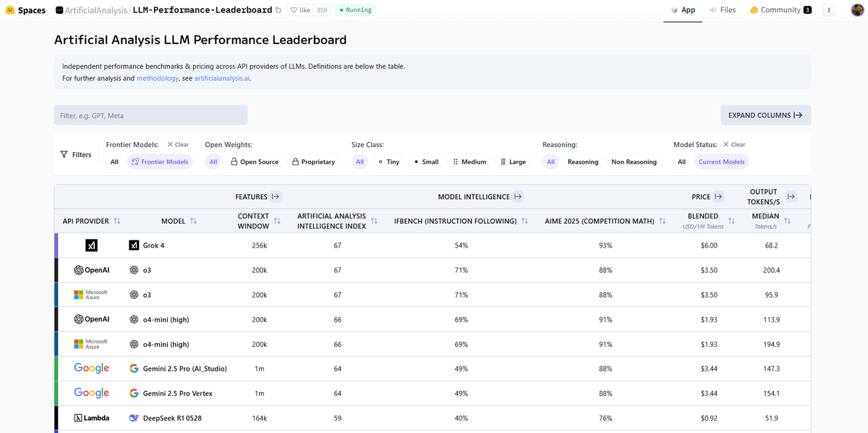This screenshot has height=433, width=868.
Task: Sort by IFBENCH column
Action: click(x=525, y=221)
